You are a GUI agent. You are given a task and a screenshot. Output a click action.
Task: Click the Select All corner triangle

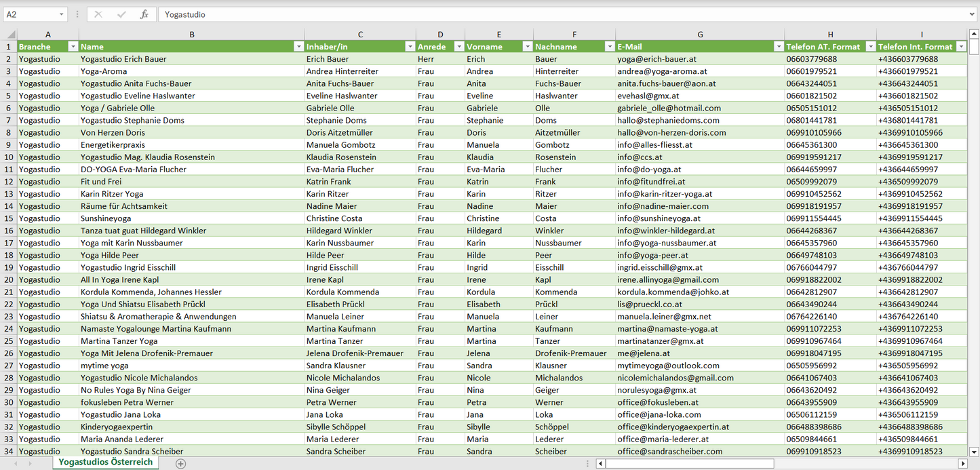tap(11, 35)
